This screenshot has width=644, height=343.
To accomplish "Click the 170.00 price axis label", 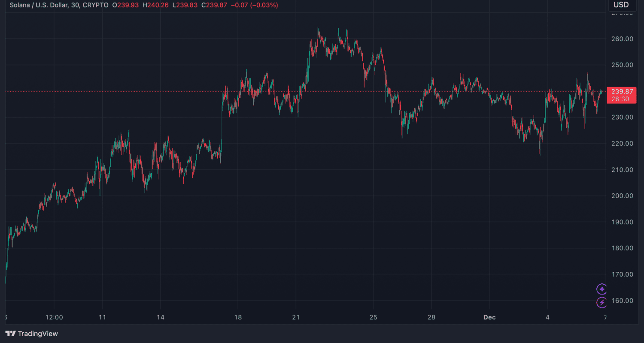I will coord(622,274).
